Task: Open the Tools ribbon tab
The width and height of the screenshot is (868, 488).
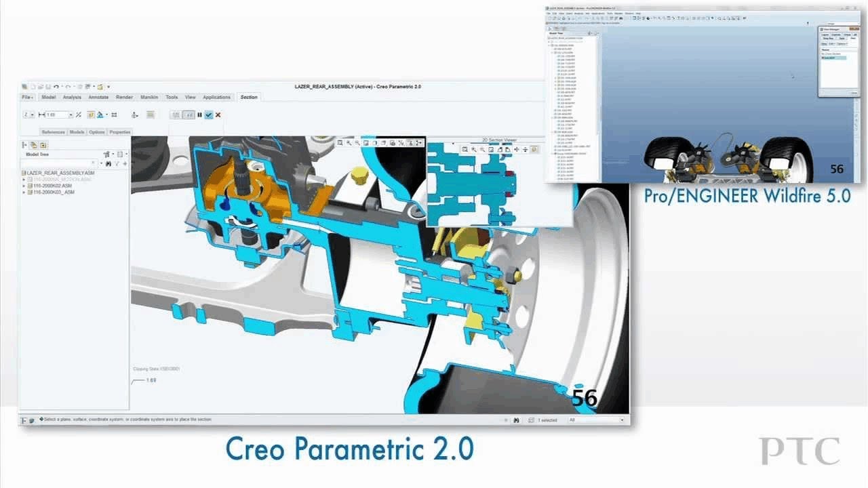Action: pos(172,97)
